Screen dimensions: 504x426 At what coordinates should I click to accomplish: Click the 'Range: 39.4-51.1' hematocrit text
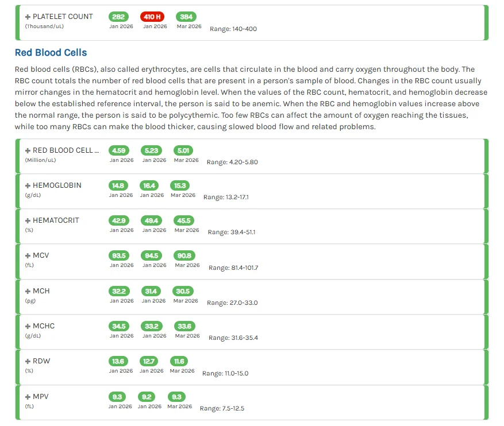point(232,232)
